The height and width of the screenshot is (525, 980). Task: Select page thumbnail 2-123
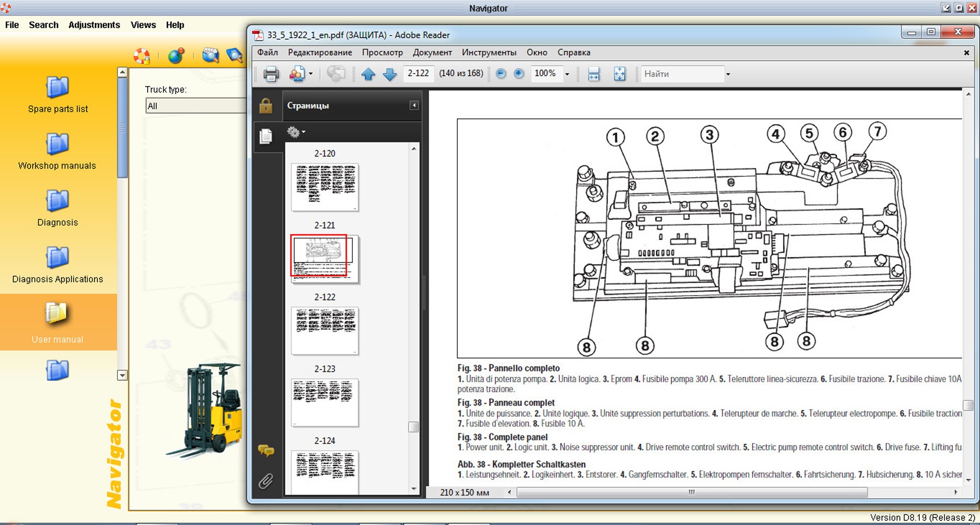point(325,402)
